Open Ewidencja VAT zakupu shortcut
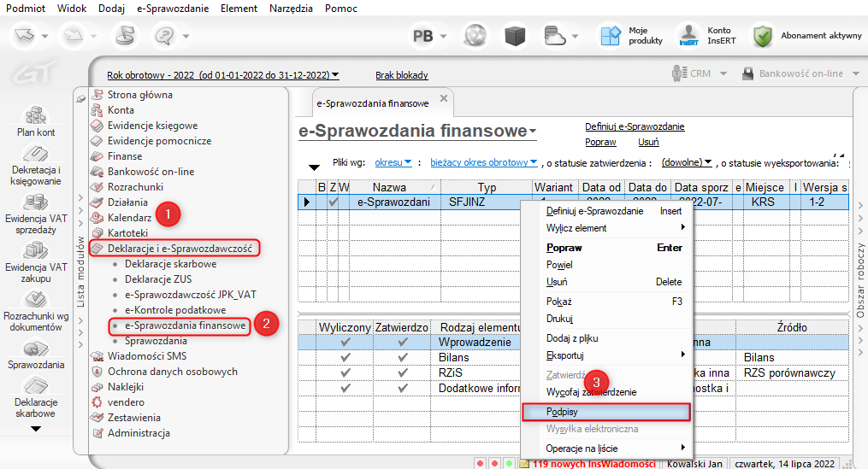The width and height of the screenshot is (868, 469). [35, 262]
